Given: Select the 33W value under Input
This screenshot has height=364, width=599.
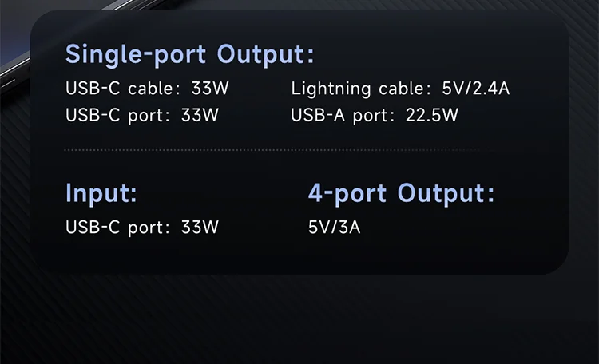Looking at the screenshot, I should point(200,227).
